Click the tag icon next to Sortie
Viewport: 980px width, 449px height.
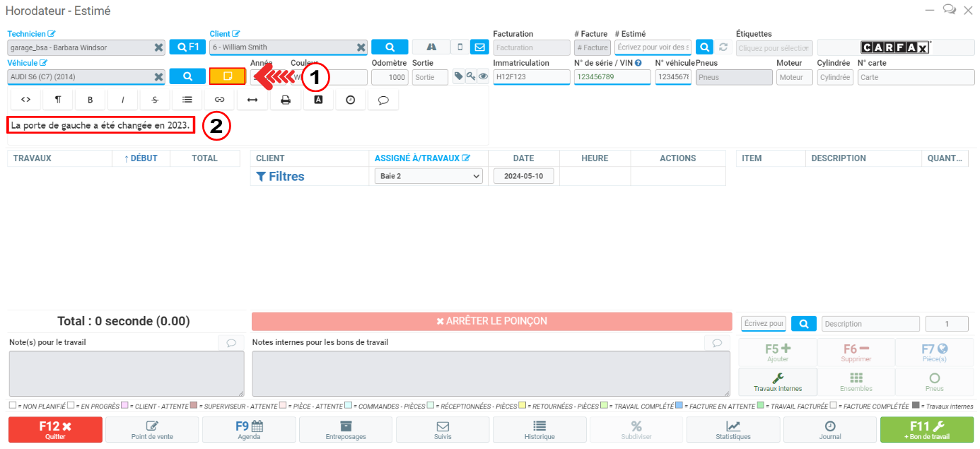[x=458, y=76]
